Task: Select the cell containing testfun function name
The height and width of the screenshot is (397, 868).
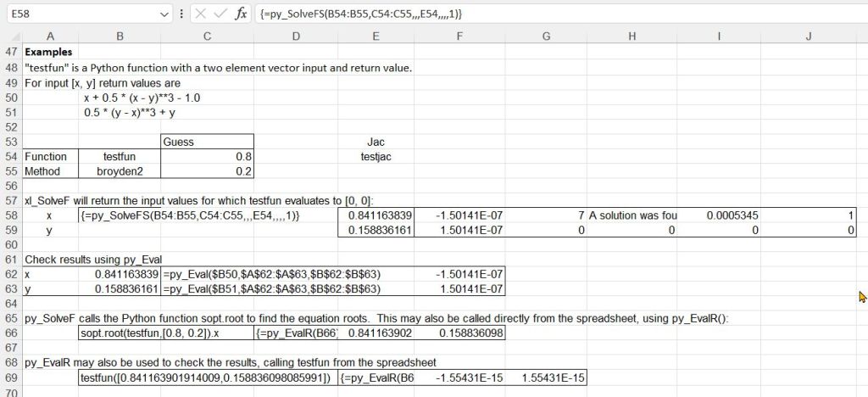Action: coord(119,157)
